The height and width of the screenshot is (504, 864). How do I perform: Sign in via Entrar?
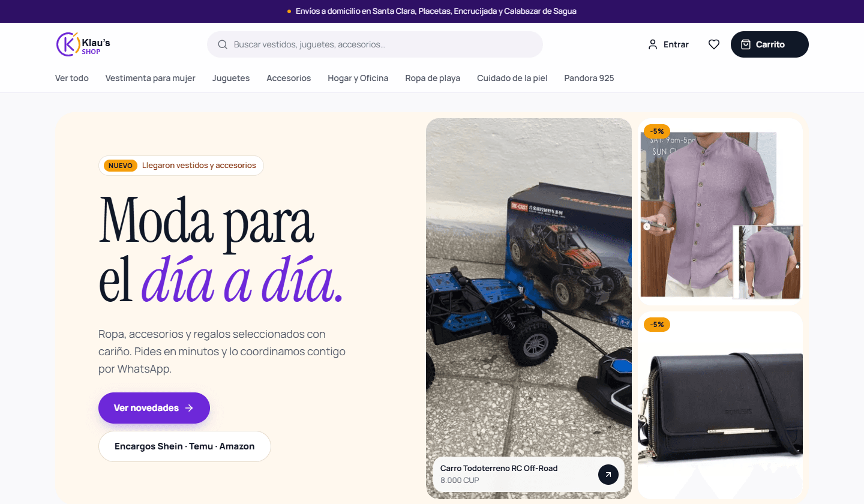668,44
